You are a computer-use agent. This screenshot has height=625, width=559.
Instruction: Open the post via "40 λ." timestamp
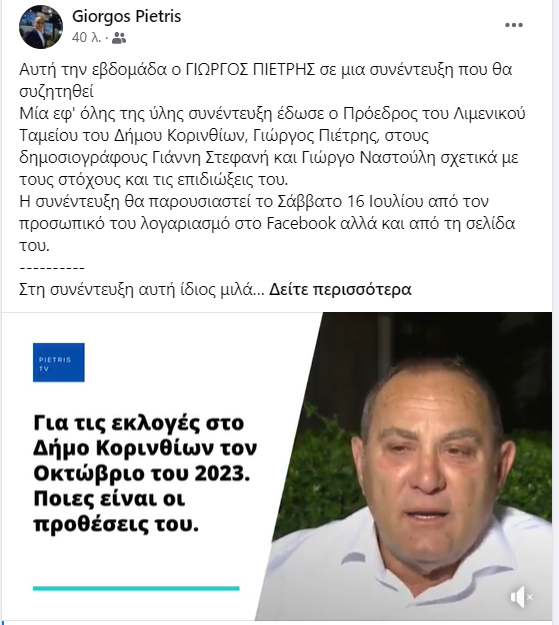pos(86,37)
